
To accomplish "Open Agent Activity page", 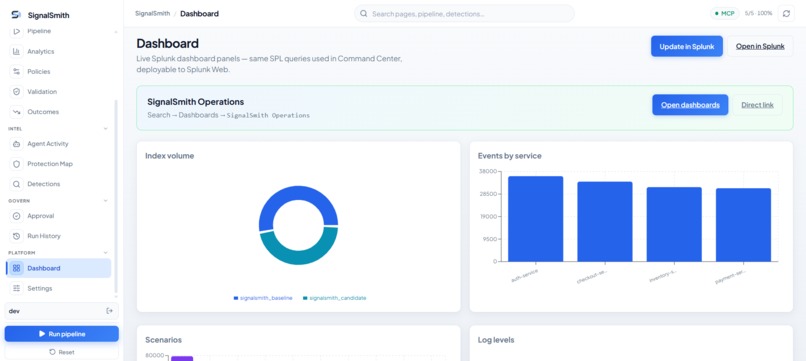I will pos(60,144).
